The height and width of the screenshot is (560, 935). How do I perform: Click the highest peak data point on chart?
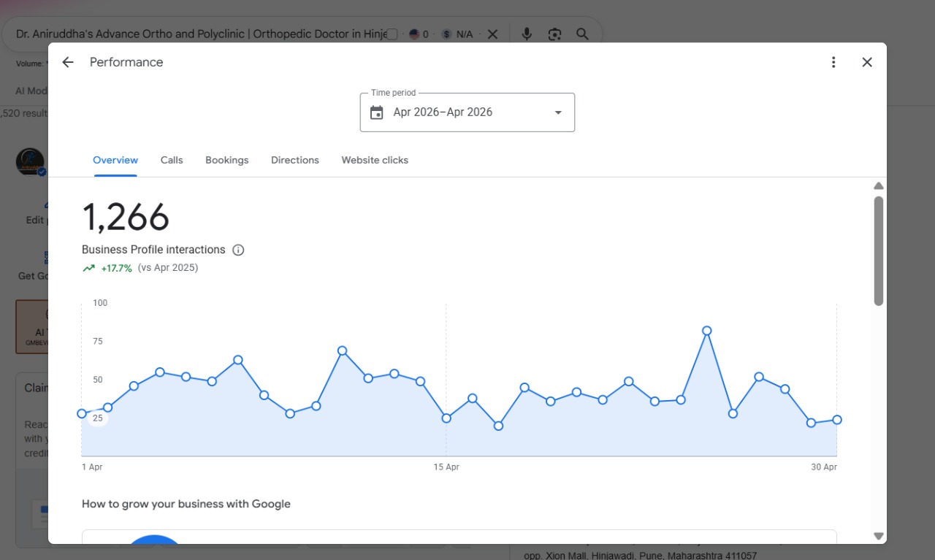point(706,331)
